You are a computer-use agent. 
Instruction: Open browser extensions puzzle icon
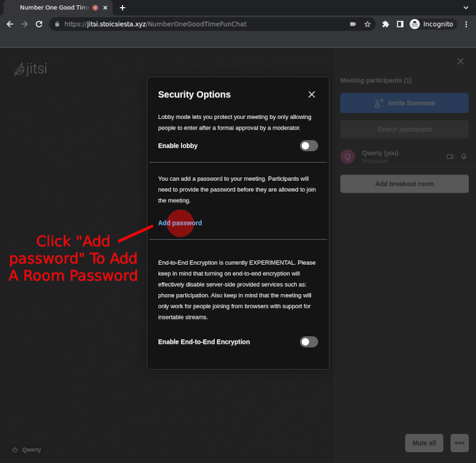click(386, 24)
